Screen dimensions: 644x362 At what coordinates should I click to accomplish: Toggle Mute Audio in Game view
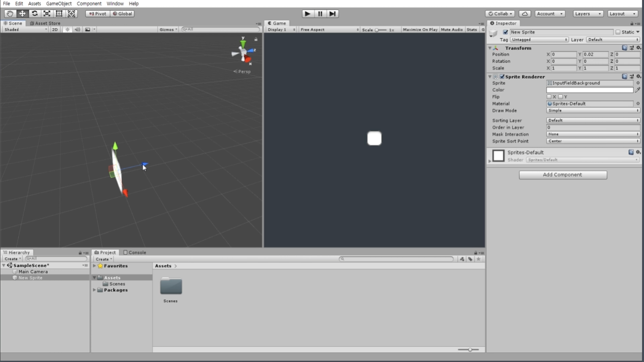(x=452, y=29)
